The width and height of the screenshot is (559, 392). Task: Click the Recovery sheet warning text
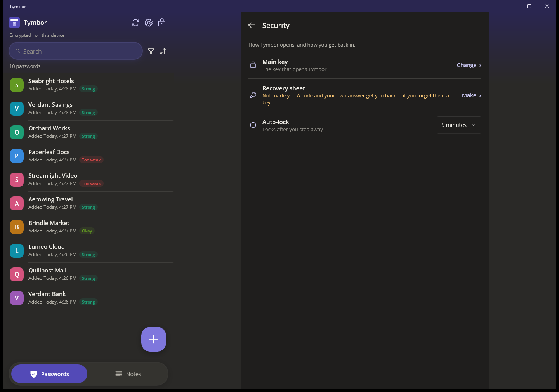pyautogui.click(x=358, y=99)
